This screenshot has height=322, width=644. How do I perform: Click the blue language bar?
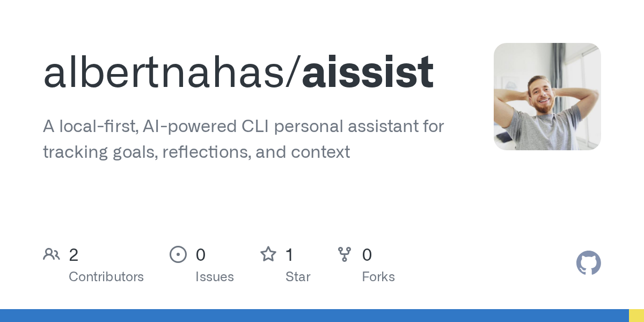(314, 316)
